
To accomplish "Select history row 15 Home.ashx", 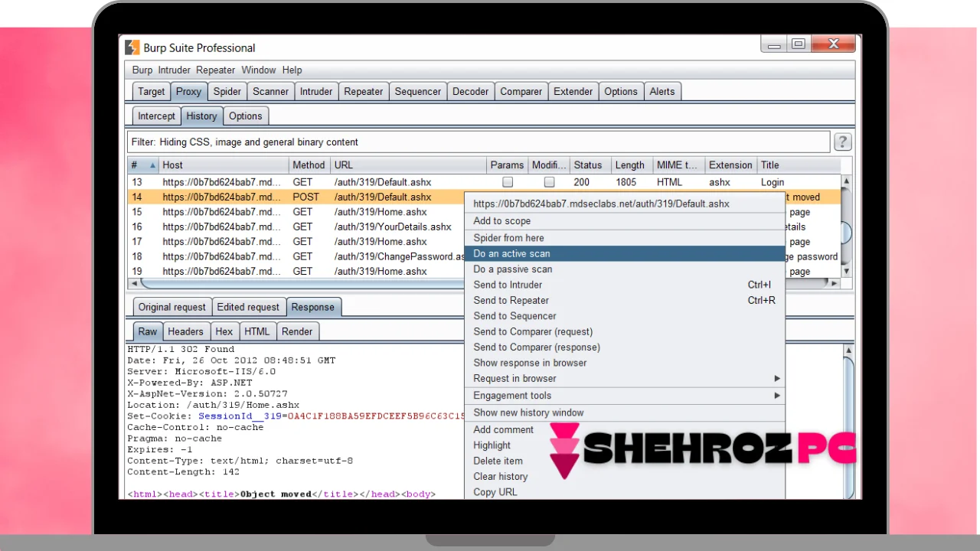I will click(x=296, y=212).
